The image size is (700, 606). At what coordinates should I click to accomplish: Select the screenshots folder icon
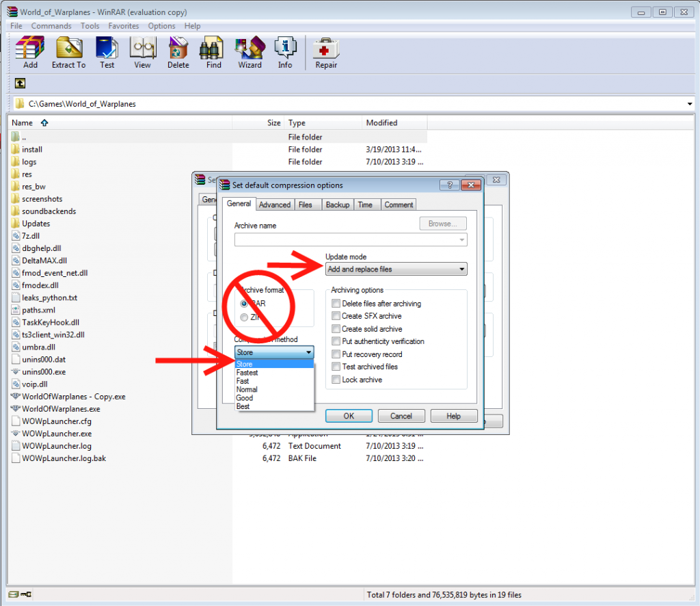(x=16, y=199)
